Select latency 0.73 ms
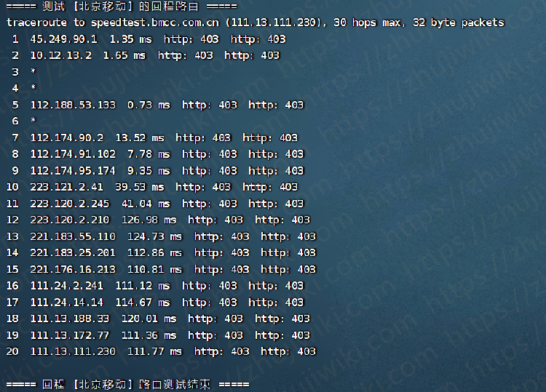Image resolution: width=546 pixels, height=392 pixels. click(x=149, y=105)
